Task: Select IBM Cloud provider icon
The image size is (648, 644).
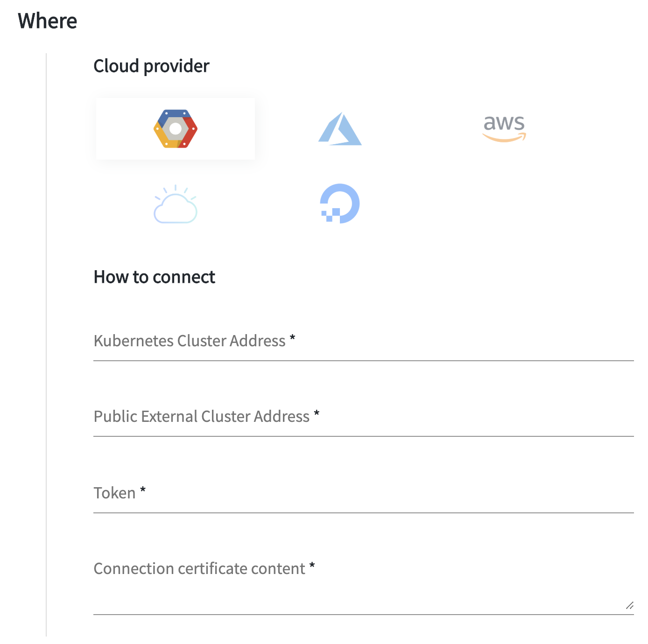Action: [x=176, y=204]
